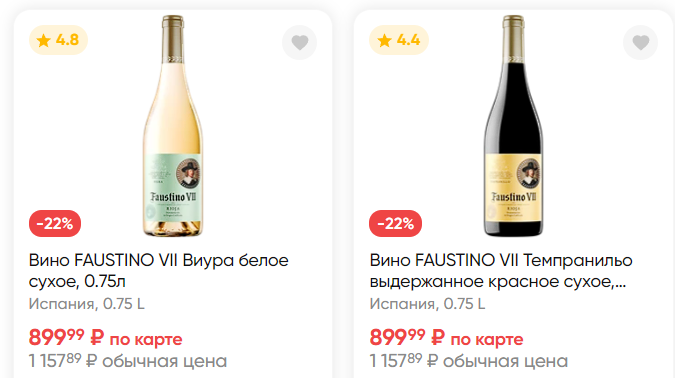Click the Faustino VII label on white bottle
Screen dimensions: 675x378
point(173,188)
